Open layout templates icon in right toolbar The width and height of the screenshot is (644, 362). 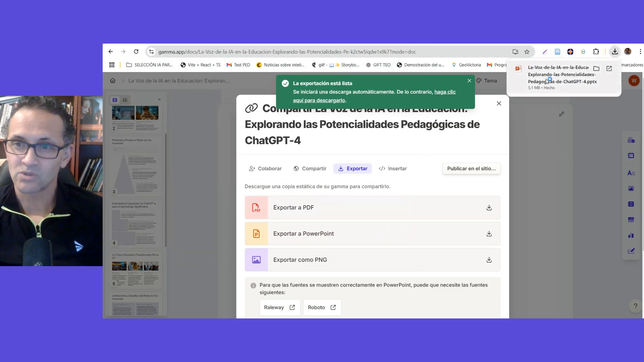coord(631,156)
